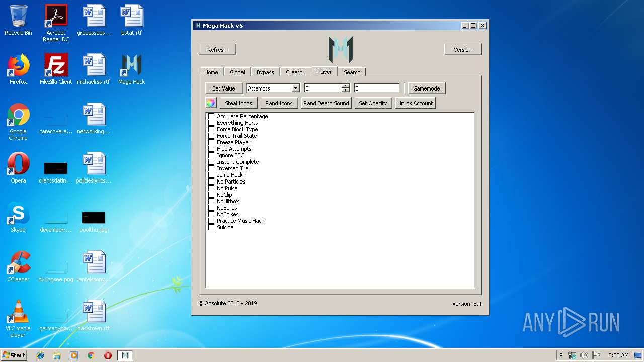The height and width of the screenshot is (362, 644).
Task: Enable Accurate Percentage checkbox
Action: [211, 116]
